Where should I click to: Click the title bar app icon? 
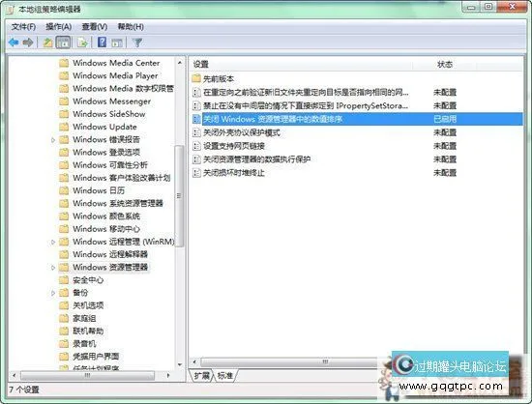click(x=11, y=9)
